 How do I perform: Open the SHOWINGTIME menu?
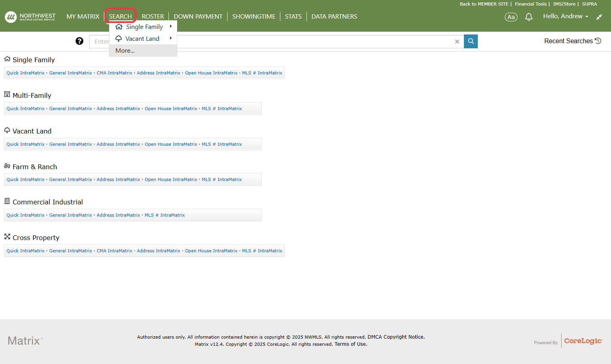254,17
